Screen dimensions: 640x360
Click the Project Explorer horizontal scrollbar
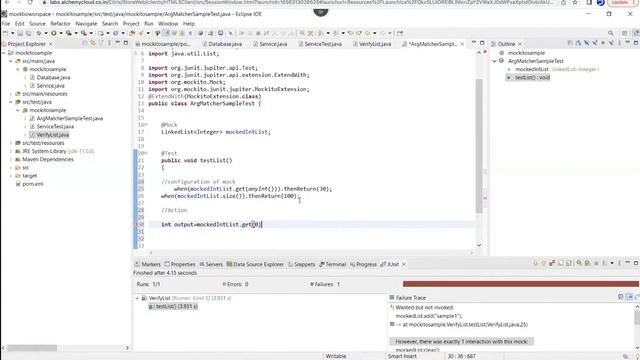coord(32,348)
